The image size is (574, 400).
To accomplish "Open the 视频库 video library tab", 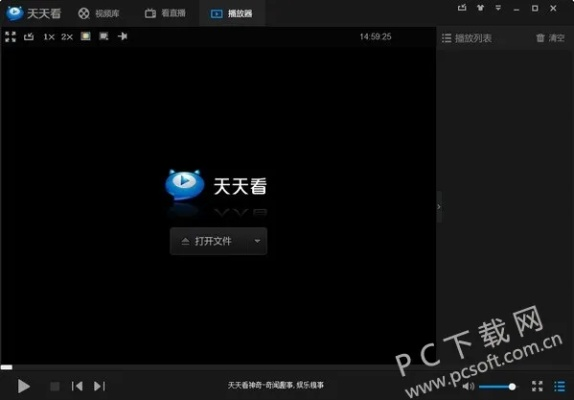I will pos(99,14).
